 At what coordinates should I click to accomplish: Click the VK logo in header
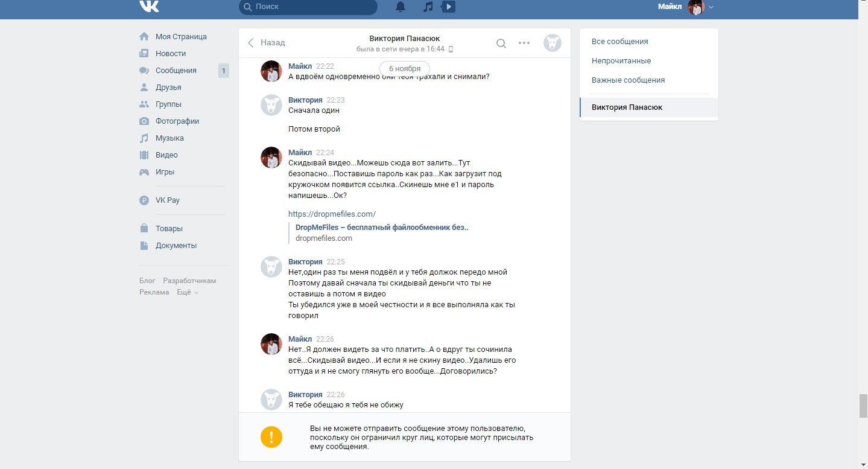click(149, 7)
